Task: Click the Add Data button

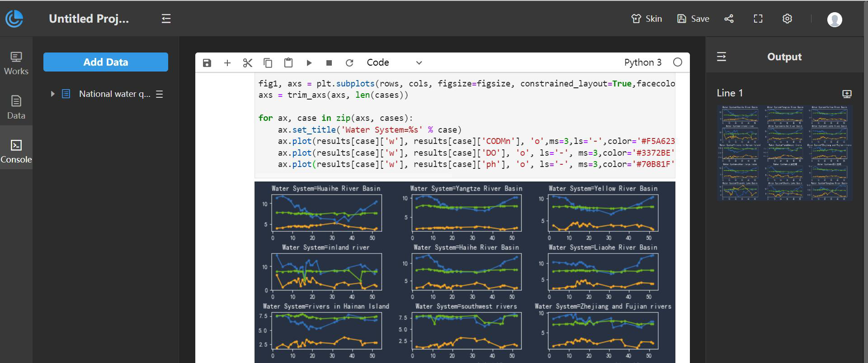Action: [x=106, y=62]
